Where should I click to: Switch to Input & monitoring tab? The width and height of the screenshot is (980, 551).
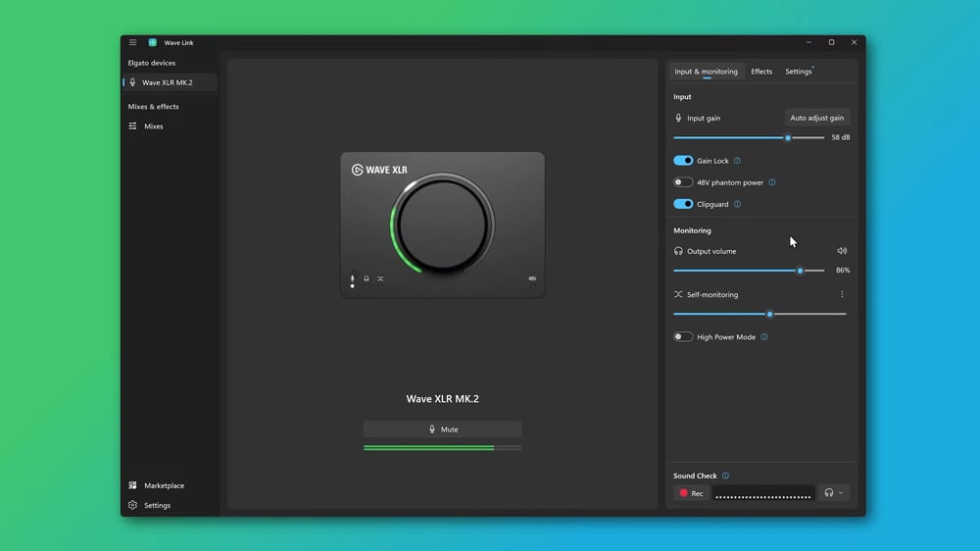point(706,72)
